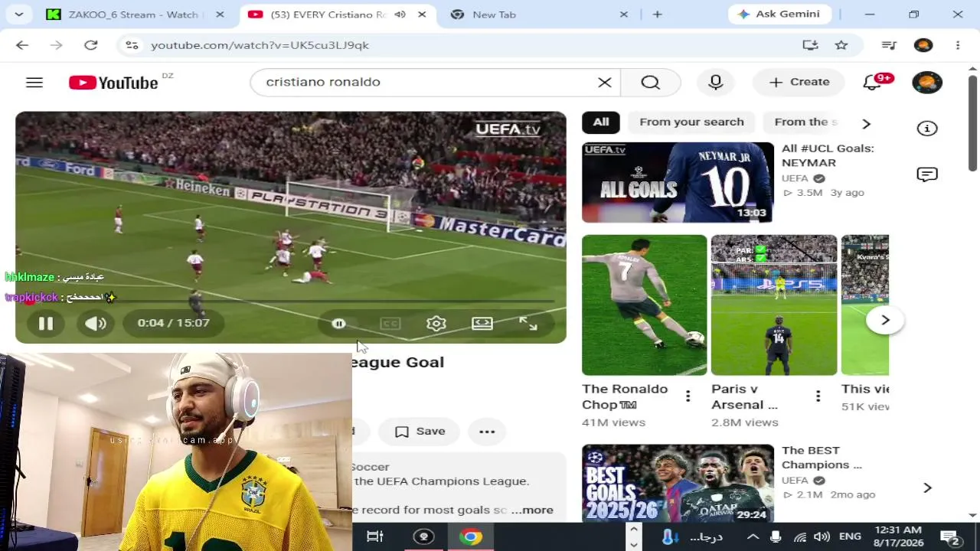Image resolution: width=980 pixels, height=551 pixels.
Task: Submit search with the magnifier button
Action: point(650,82)
